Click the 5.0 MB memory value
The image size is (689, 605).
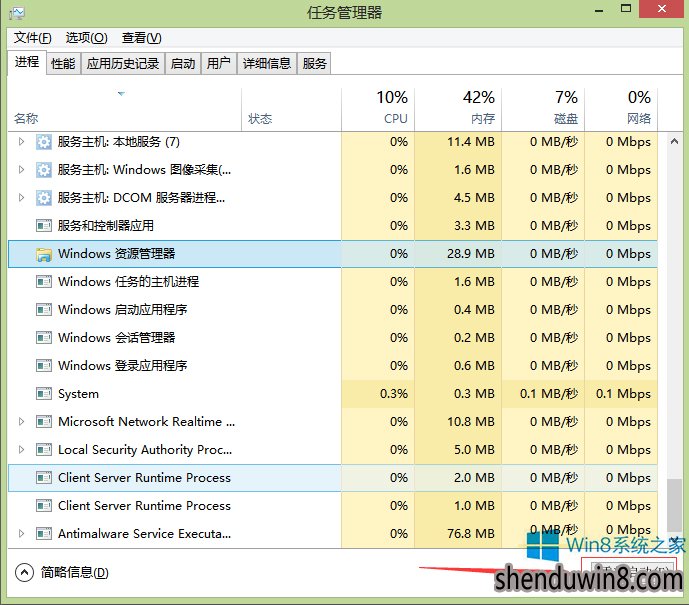[x=474, y=450]
